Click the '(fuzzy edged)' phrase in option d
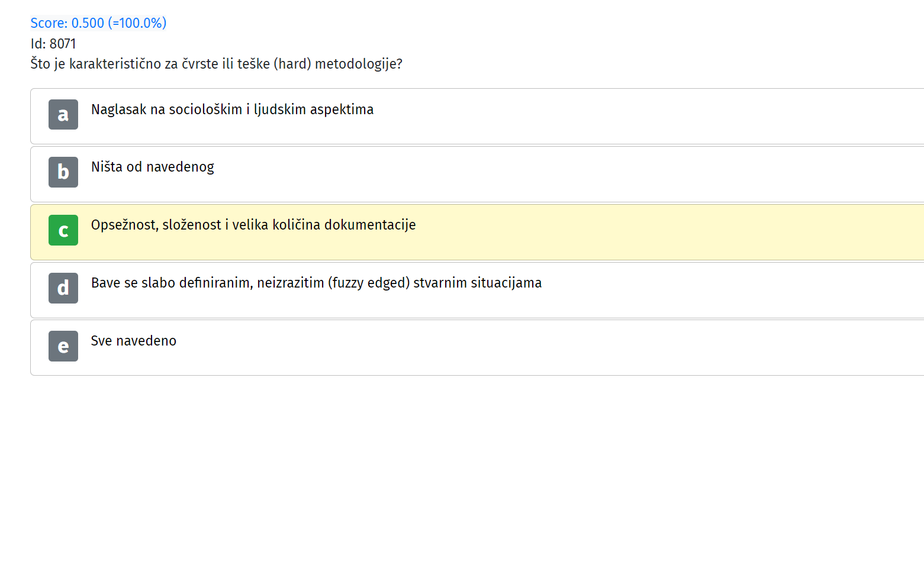The height and width of the screenshot is (568, 924). click(x=369, y=283)
